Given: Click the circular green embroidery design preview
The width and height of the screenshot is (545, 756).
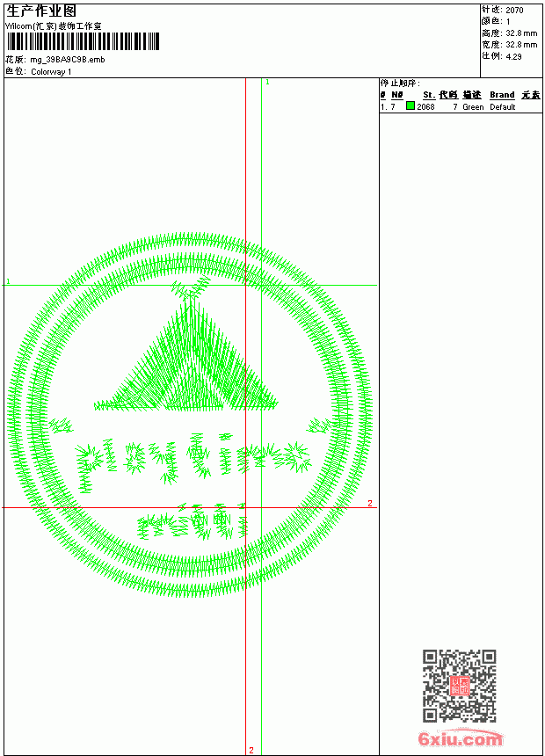Looking at the screenshot, I should click(190, 416).
